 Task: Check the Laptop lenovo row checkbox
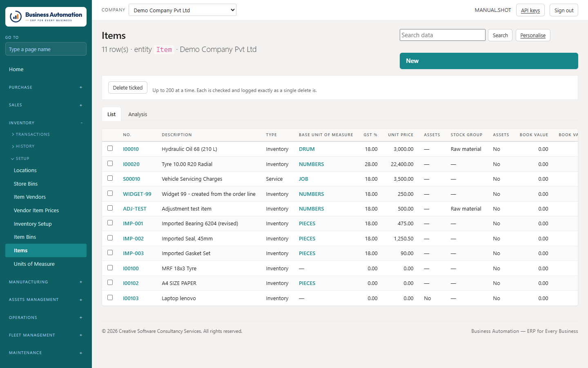click(110, 297)
